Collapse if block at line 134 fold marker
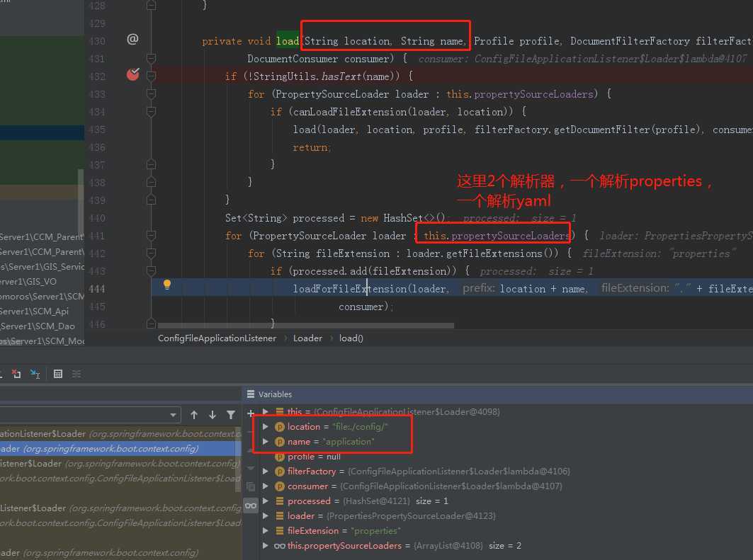 click(x=151, y=112)
